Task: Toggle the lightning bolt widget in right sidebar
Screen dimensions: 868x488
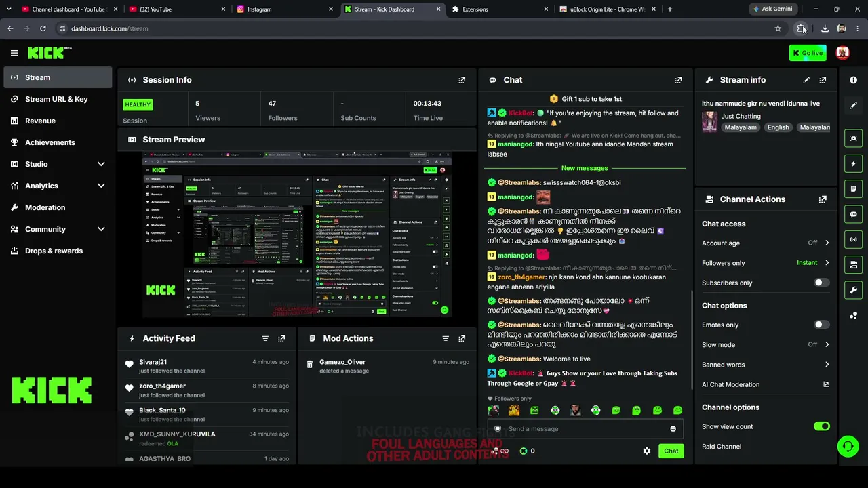Action: [854, 163]
